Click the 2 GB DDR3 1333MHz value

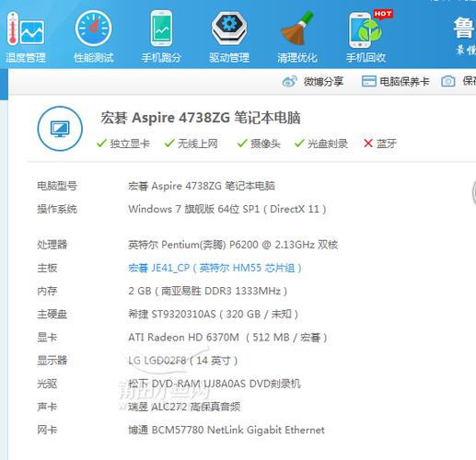click(208, 291)
